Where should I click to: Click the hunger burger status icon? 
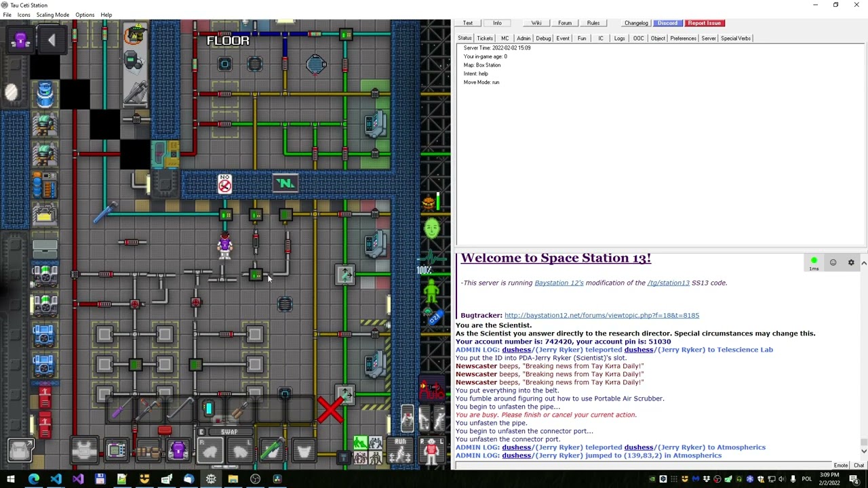(x=429, y=201)
